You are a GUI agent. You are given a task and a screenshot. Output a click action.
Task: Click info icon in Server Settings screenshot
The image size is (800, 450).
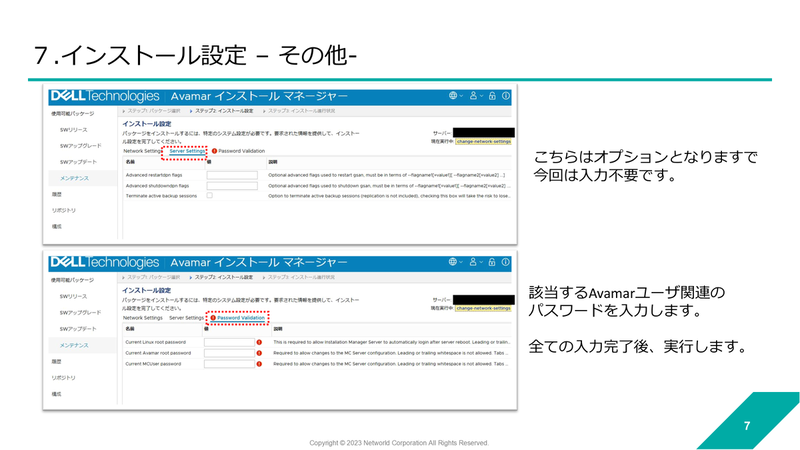pos(506,95)
